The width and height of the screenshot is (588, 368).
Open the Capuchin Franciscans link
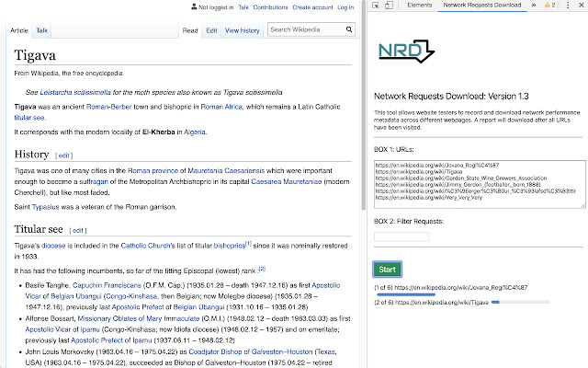click(107, 285)
